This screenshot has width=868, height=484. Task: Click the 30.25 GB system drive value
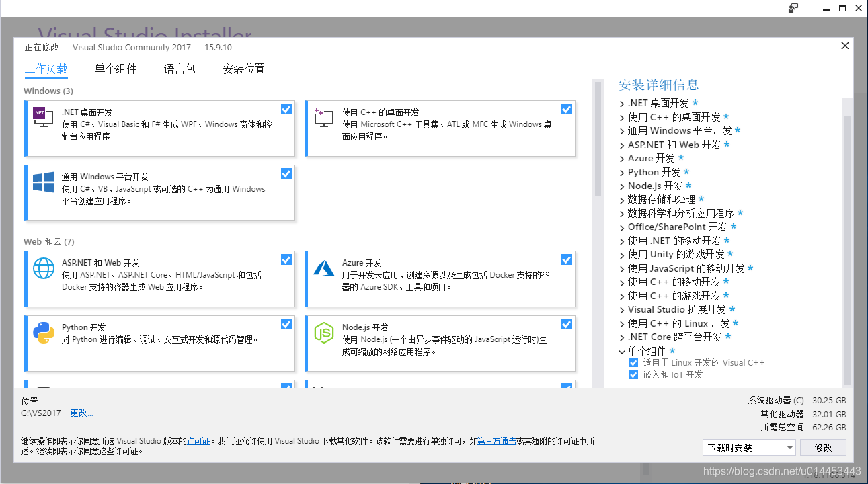(828, 400)
